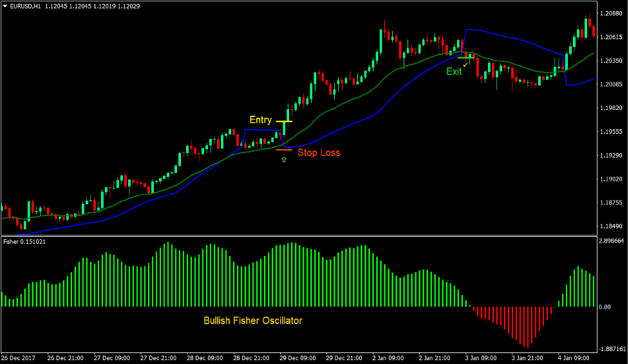Click the 26 Dec 2017 date label
Image resolution: width=629 pixels, height=364 pixels.
(19, 358)
